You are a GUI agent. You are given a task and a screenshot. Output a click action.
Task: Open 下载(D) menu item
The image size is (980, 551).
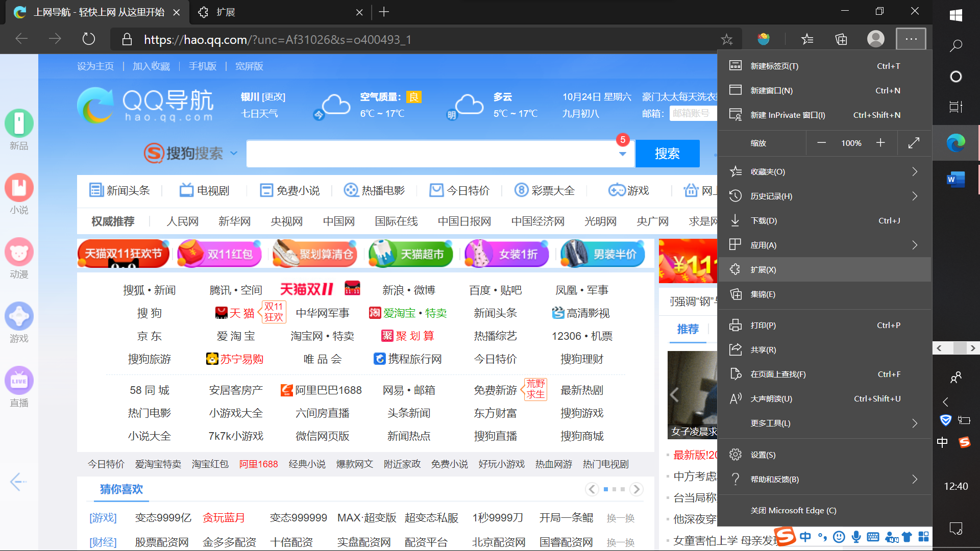pyautogui.click(x=824, y=220)
